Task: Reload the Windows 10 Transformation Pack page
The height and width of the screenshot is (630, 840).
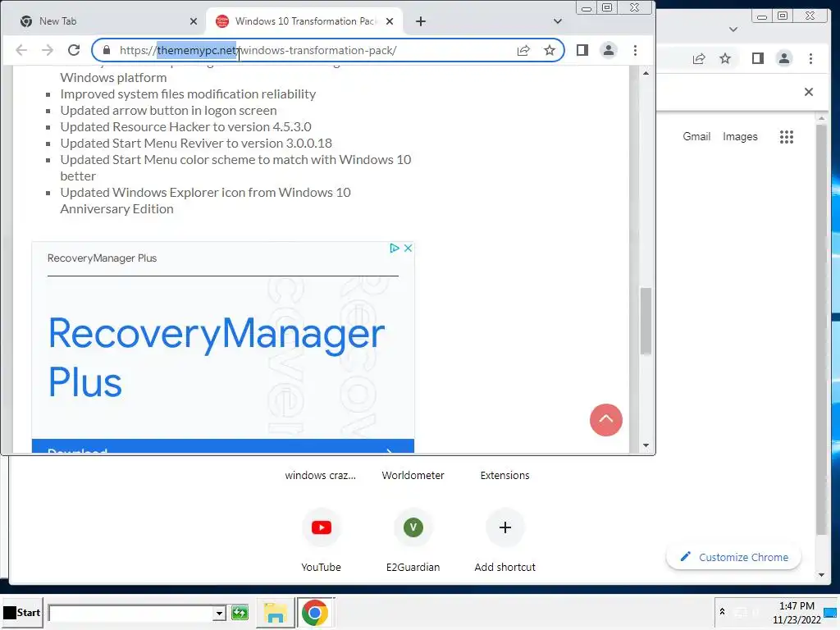Action: click(74, 50)
